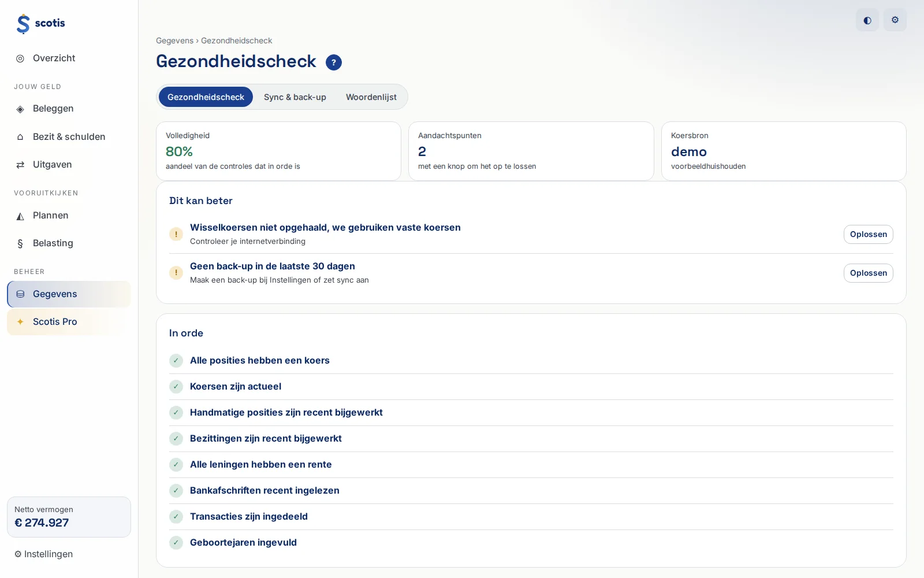Open Beleggen in the sidebar
Image resolution: width=924 pixels, height=578 pixels.
coord(69,109)
